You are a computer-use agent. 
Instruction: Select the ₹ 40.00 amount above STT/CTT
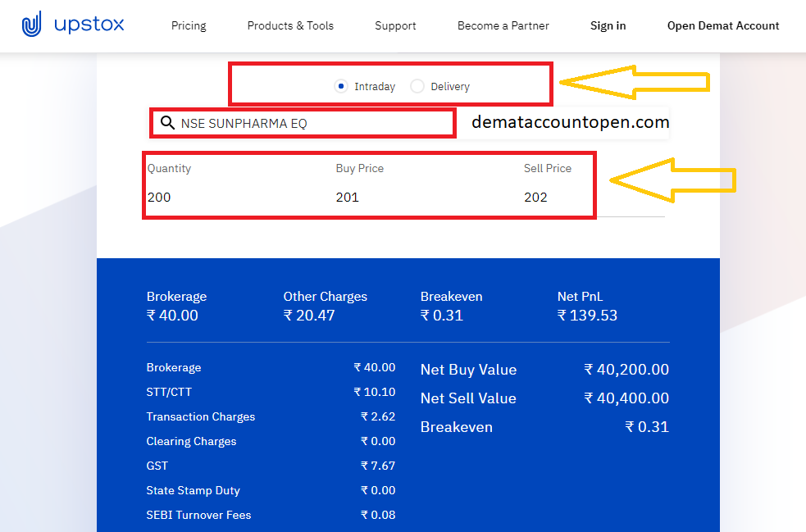(x=375, y=367)
